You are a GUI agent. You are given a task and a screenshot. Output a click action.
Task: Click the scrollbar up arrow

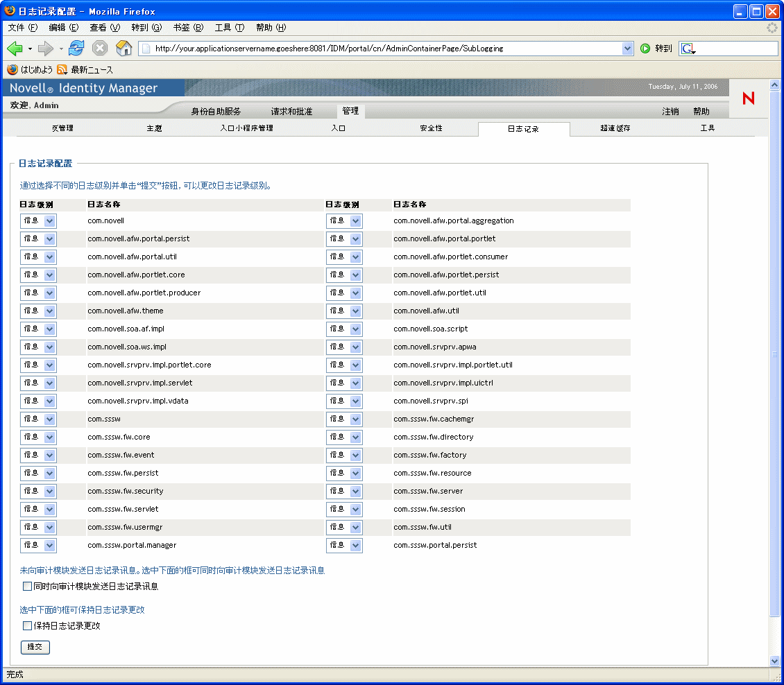tap(774, 85)
